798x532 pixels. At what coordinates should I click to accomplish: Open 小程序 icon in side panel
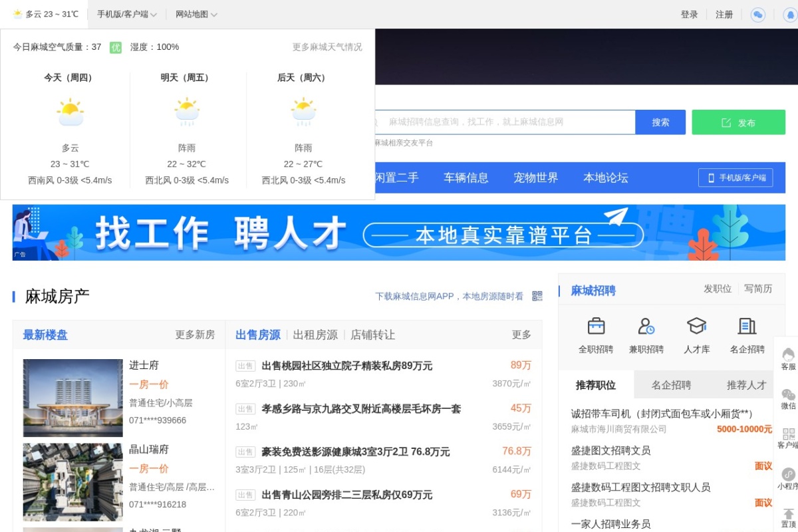[x=789, y=474]
